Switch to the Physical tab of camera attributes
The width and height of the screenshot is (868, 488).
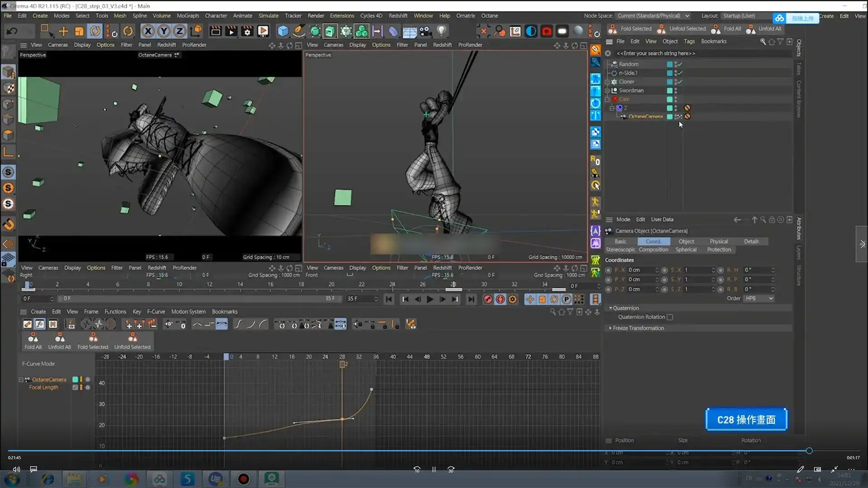[x=718, y=241]
